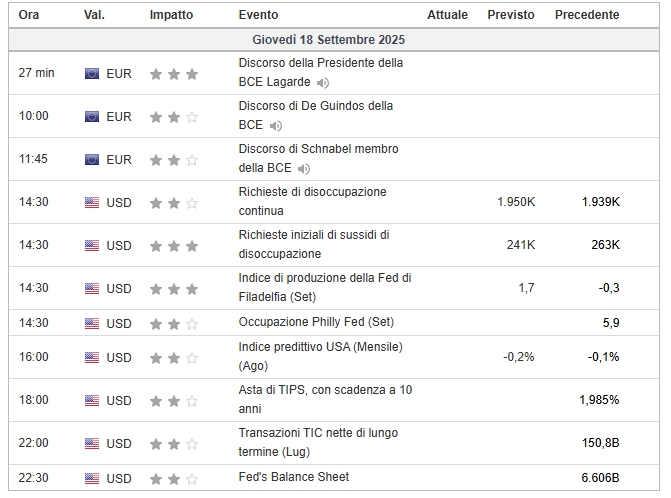Open Discorso della Presidente della BCE Lagarde
Viewport: 671px width, 498px height.
point(320,63)
